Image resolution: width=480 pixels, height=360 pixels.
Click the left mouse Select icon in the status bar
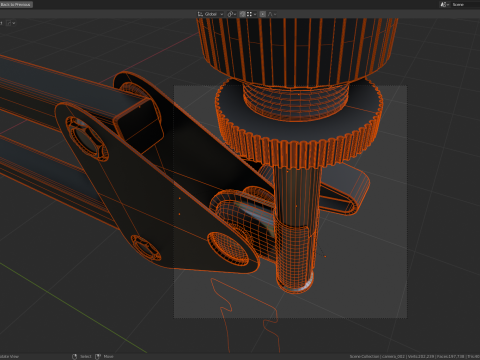(75, 356)
